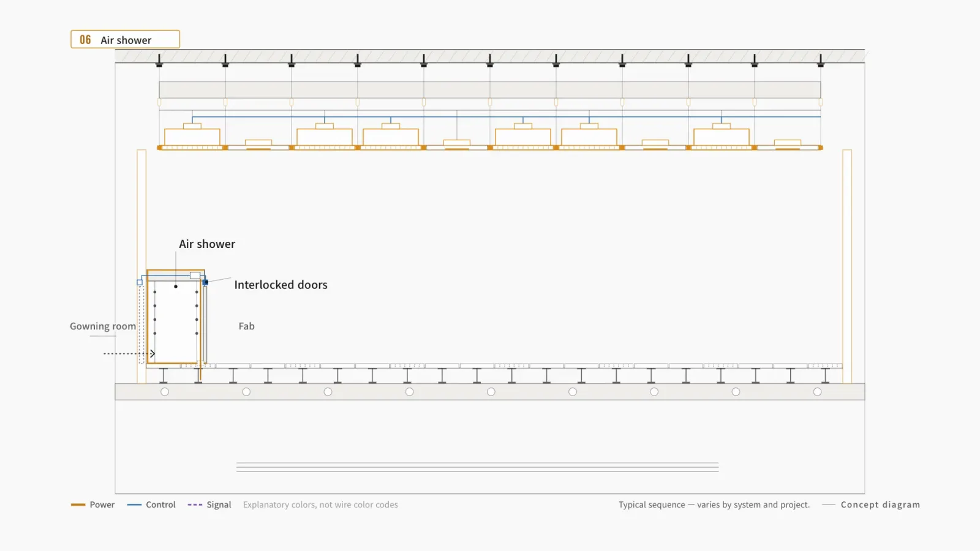This screenshot has width=980, height=551.
Task: Click the dotted entry arrow head into the air shower
Action: coord(152,353)
